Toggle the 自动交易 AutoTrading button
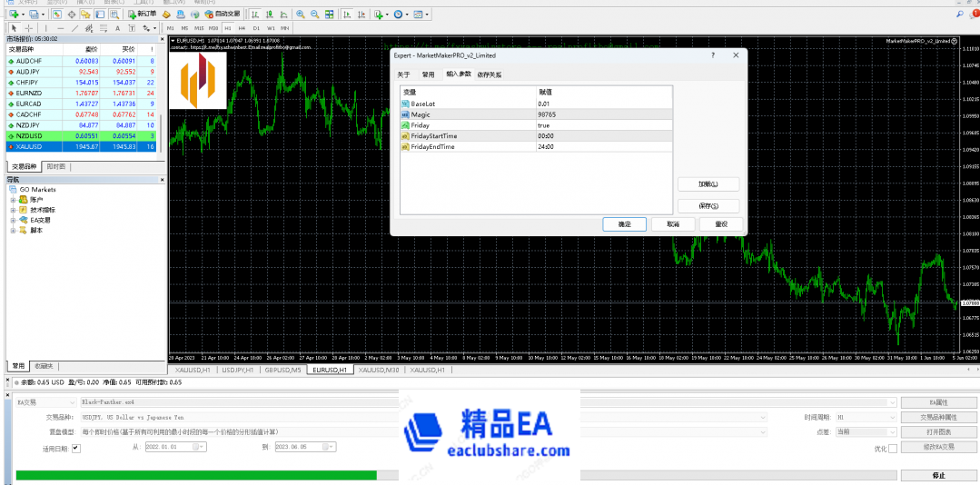 tap(220, 15)
